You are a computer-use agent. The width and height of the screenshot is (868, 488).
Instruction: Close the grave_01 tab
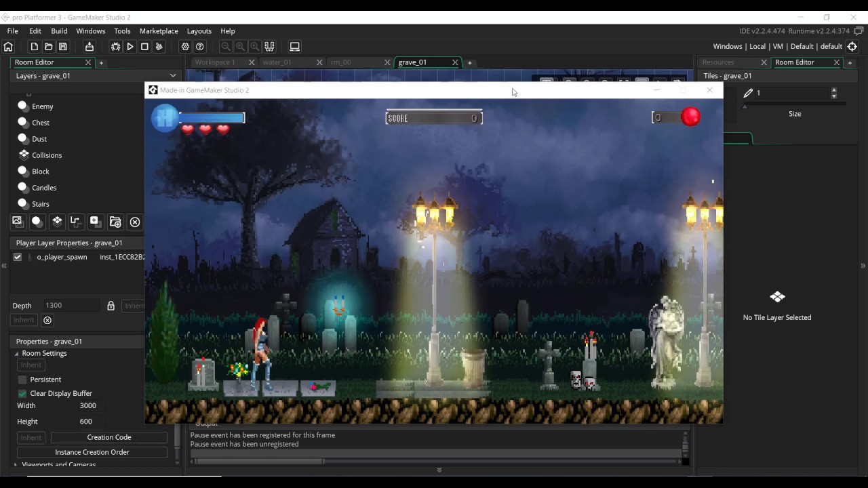pyautogui.click(x=455, y=62)
